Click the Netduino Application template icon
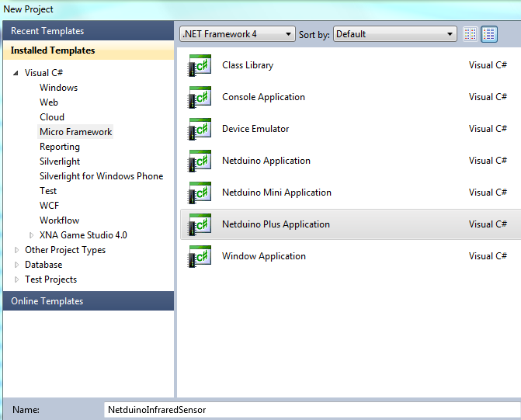The height and width of the screenshot is (420, 521). (x=200, y=161)
